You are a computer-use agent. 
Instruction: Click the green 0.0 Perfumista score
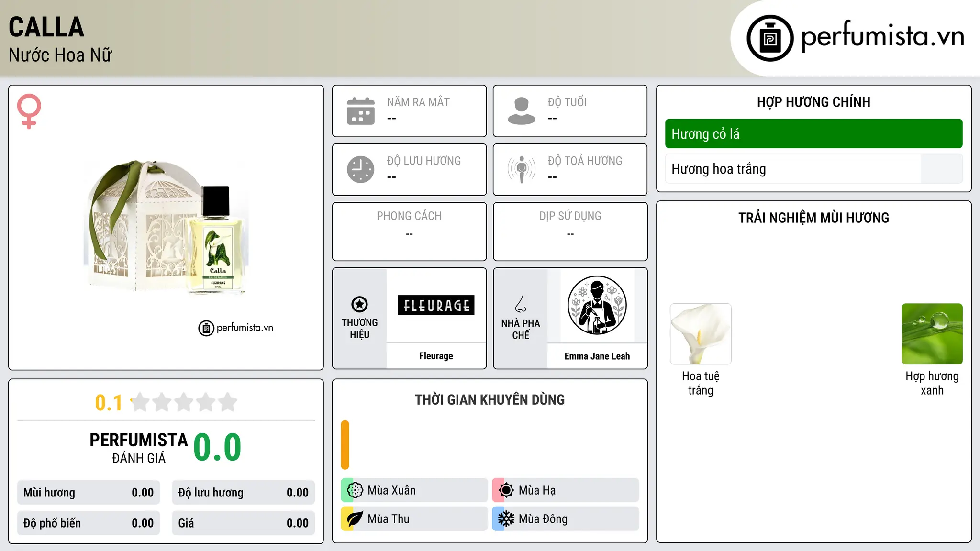218,448
